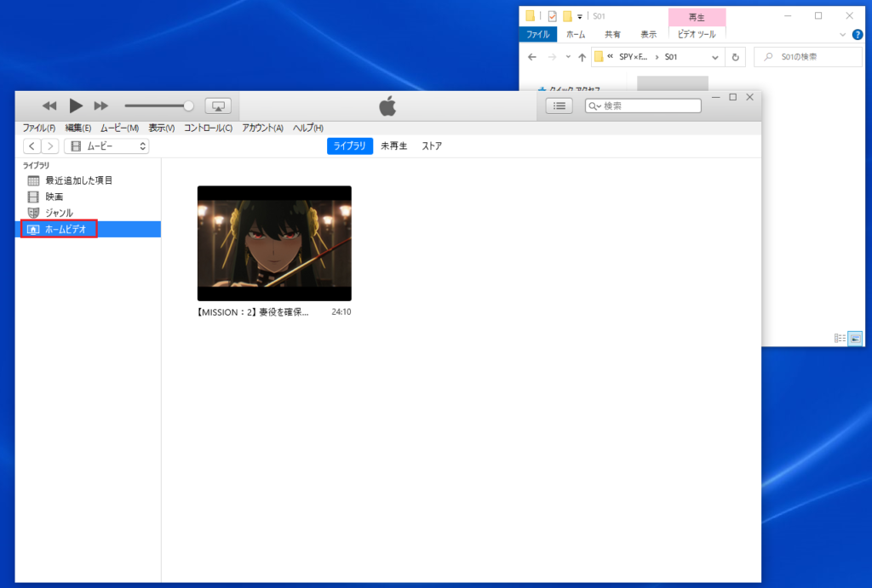Switch Explorer to large icons view
Screen dimensions: 872x588
(x=855, y=338)
